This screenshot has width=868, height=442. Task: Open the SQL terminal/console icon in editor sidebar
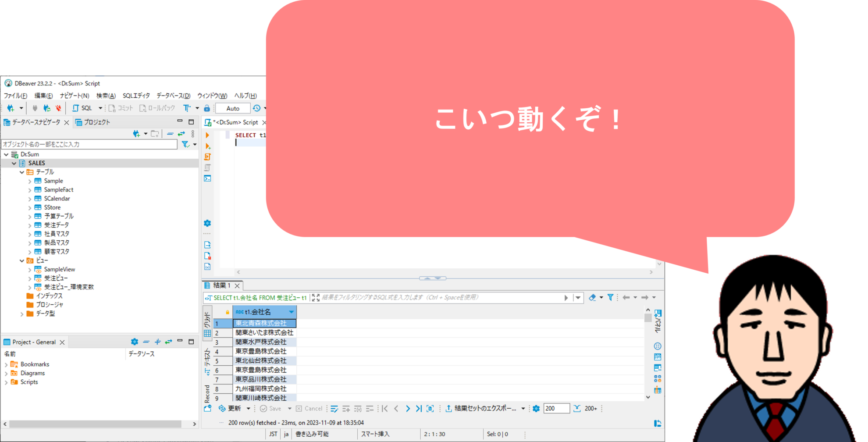[207, 178]
